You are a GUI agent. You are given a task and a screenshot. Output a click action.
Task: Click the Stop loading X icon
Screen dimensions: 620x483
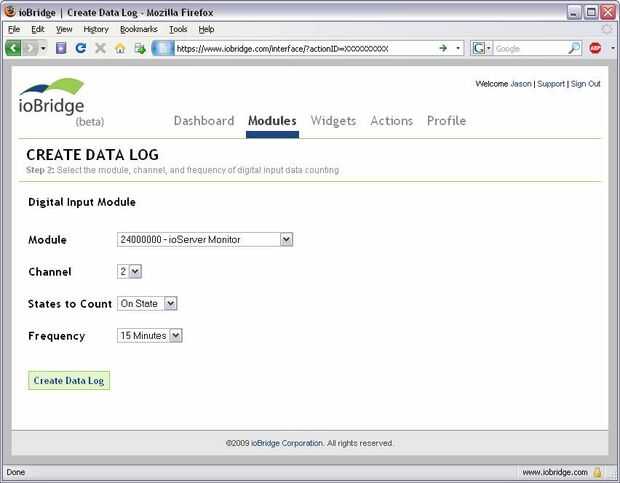(x=100, y=48)
